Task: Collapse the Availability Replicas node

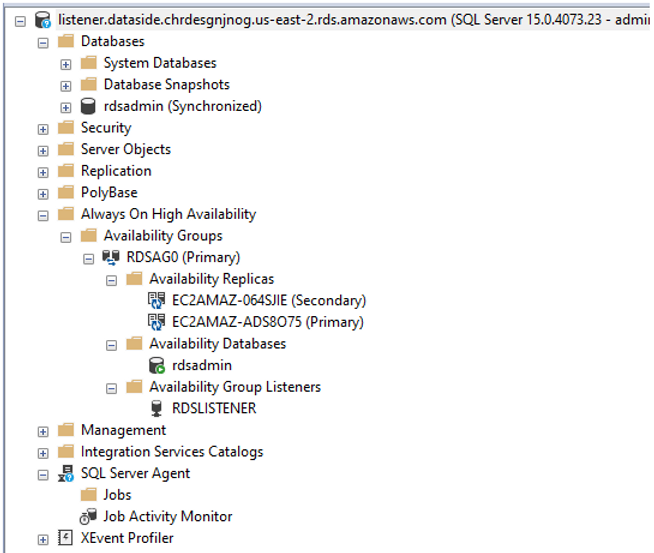Action: tap(111, 281)
